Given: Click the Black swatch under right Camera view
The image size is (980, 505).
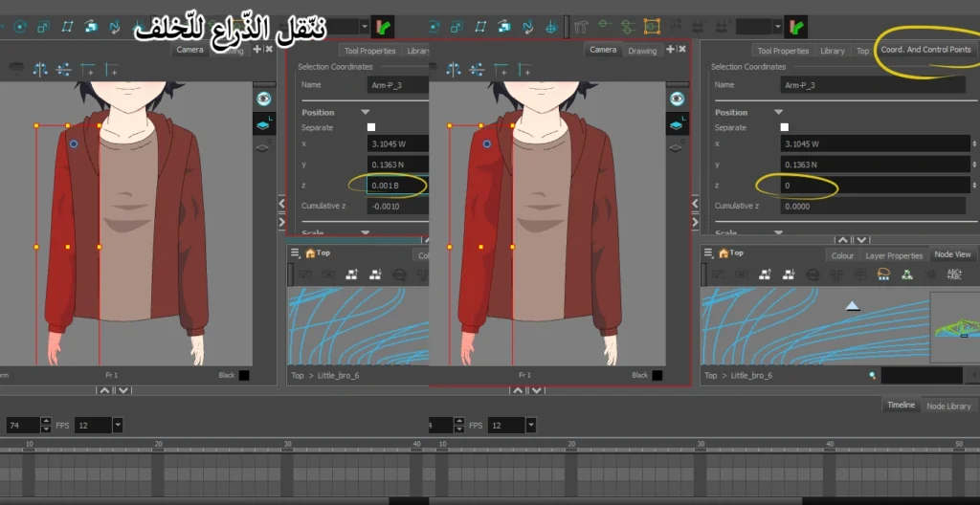Looking at the screenshot, I should 657,375.
